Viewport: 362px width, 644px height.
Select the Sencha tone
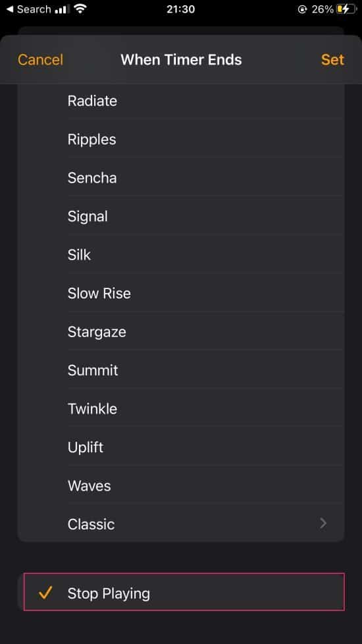[x=180, y=178]
